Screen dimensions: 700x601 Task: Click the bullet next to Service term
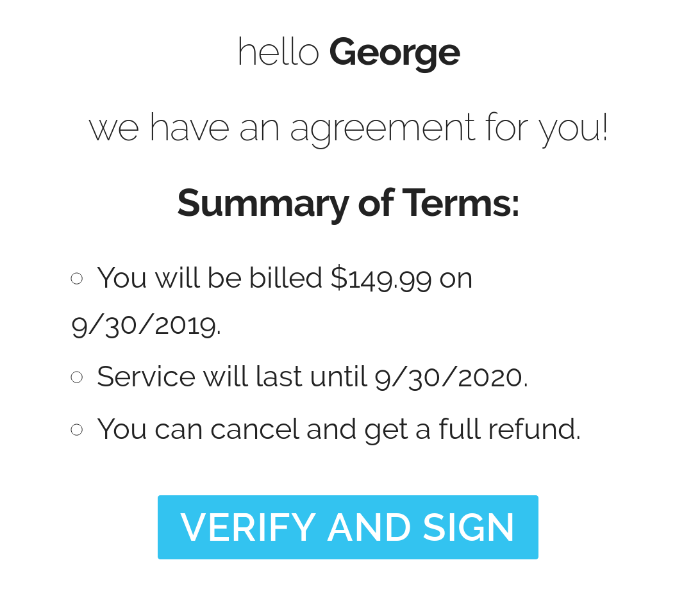click(x=77, y=377)
